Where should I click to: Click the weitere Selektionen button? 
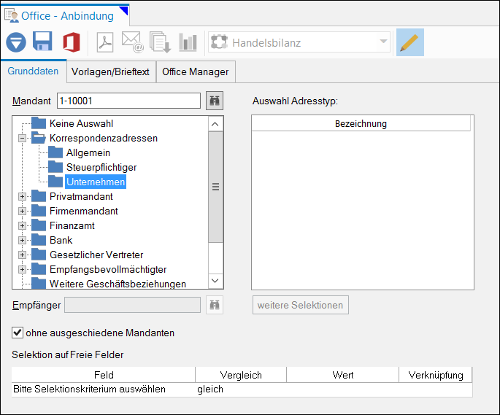coord(300,305)
